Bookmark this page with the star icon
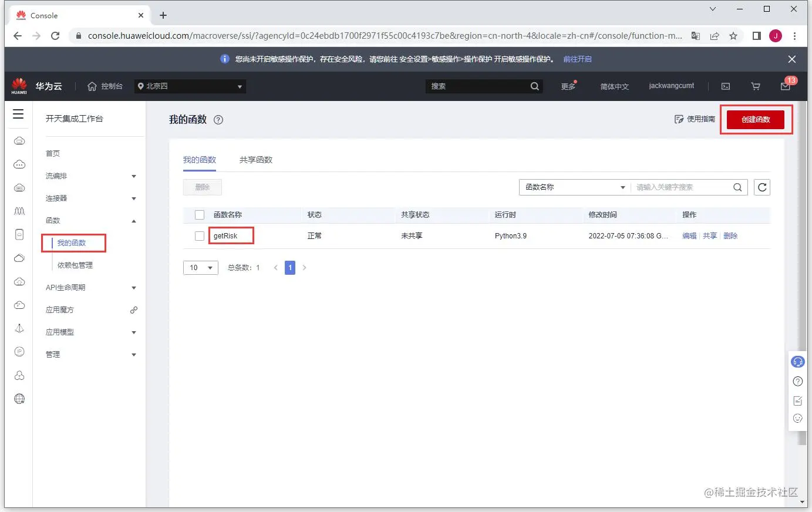Screen dimensions: 812x512 pyautogui.click(x=733, y=36)
